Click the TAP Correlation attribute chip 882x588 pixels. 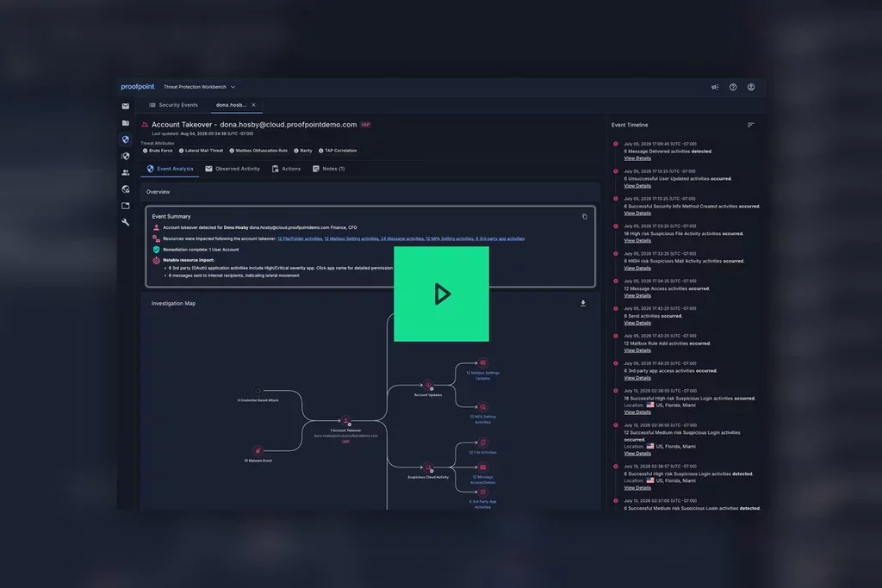tap(338, 151)
